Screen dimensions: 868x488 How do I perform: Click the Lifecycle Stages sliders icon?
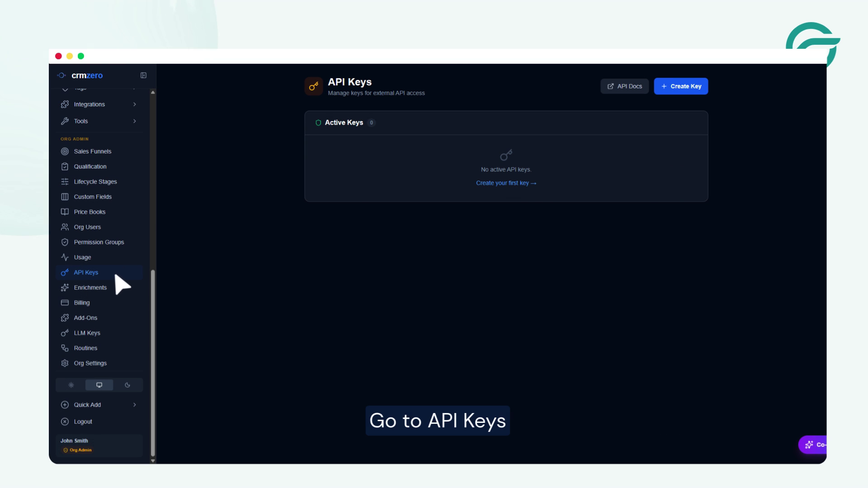click(x=65, y=182)
